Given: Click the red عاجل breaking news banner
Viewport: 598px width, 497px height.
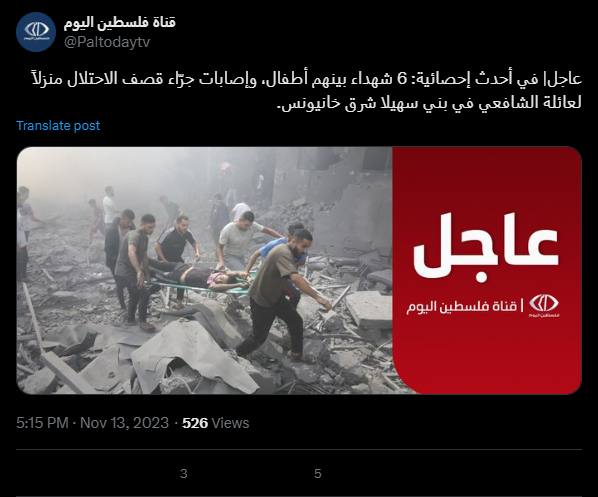Looking at the screenshot, I should (487, 270).
